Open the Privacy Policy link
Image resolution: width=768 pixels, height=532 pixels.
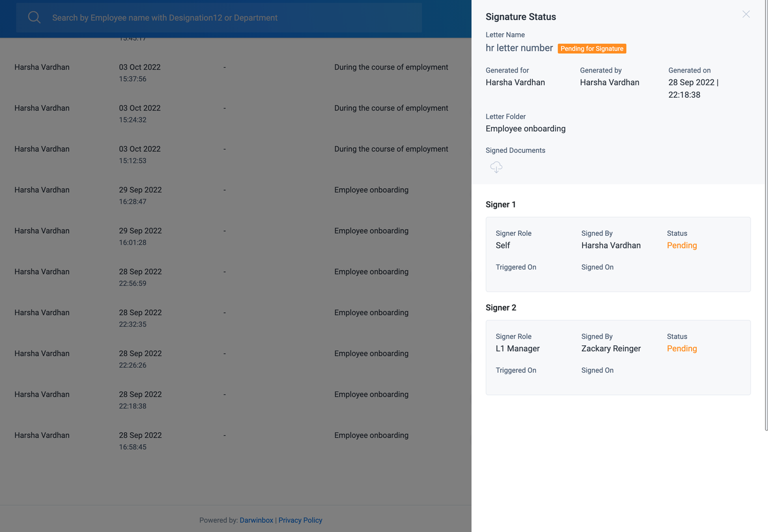click(300, 520)
